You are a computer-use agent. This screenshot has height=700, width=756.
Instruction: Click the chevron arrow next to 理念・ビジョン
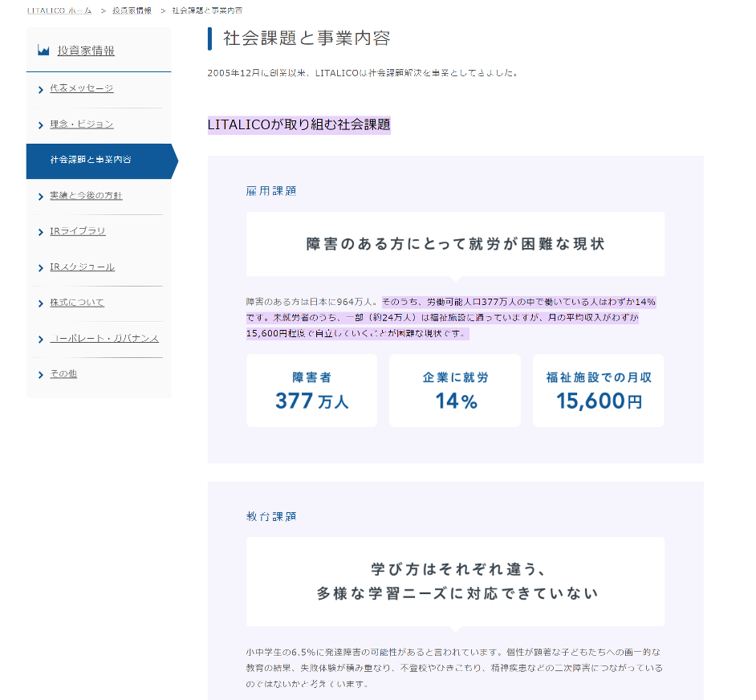(40, 125)
